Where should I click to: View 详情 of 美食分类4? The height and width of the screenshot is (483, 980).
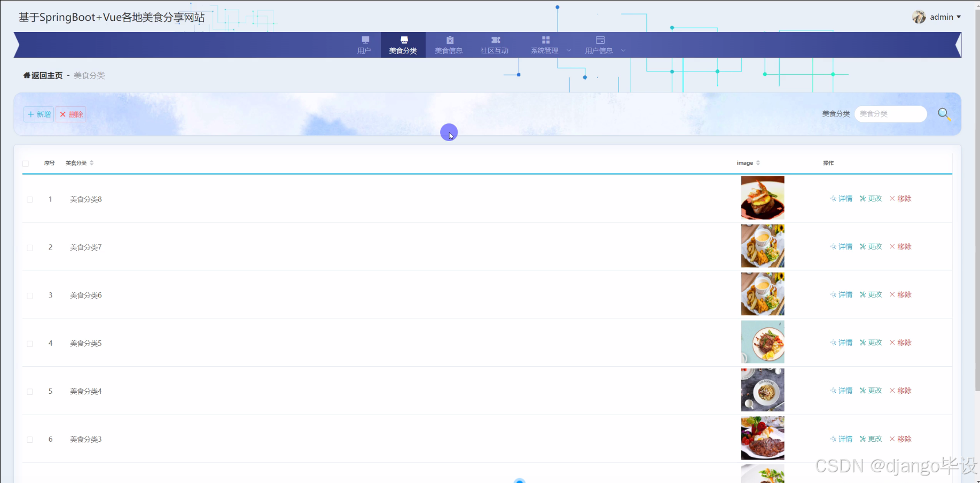(x=842, y=391)
